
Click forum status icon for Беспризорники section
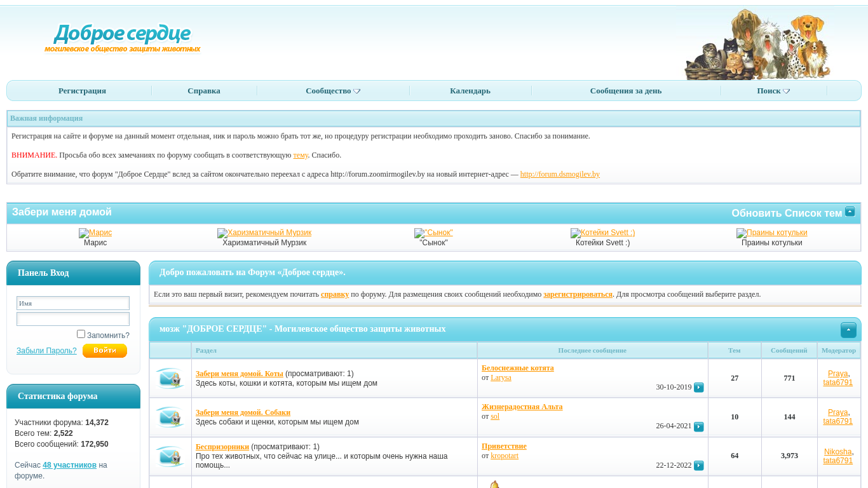point(170,456)
